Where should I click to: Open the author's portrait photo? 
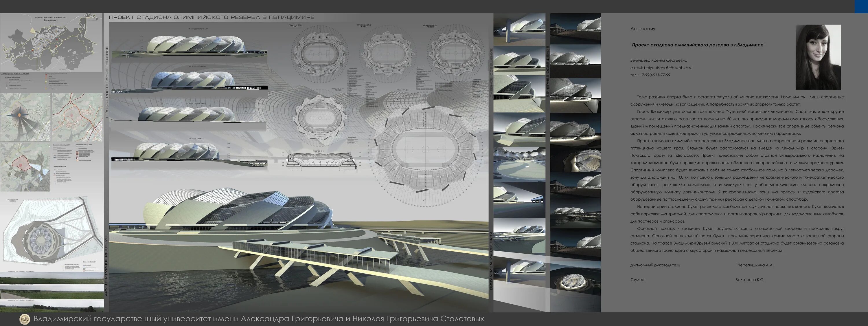click(x=818, y=57)
